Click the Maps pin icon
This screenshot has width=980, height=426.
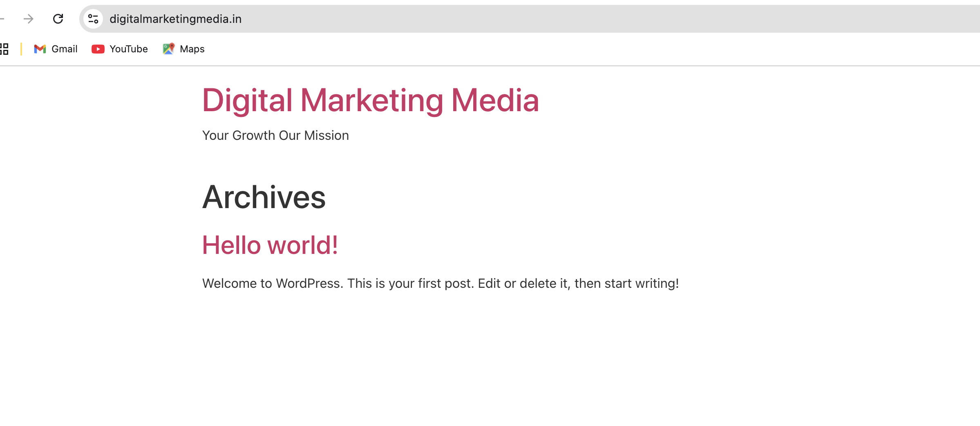[x=168, y=49]
